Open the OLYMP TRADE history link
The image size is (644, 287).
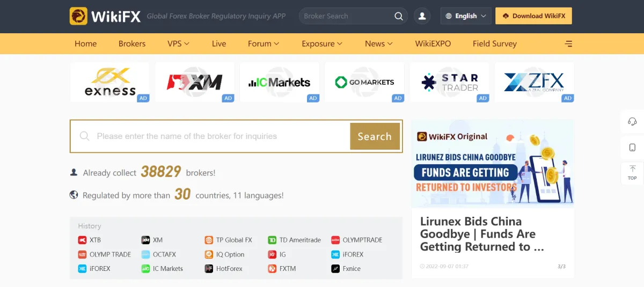[x=105, y=254]
